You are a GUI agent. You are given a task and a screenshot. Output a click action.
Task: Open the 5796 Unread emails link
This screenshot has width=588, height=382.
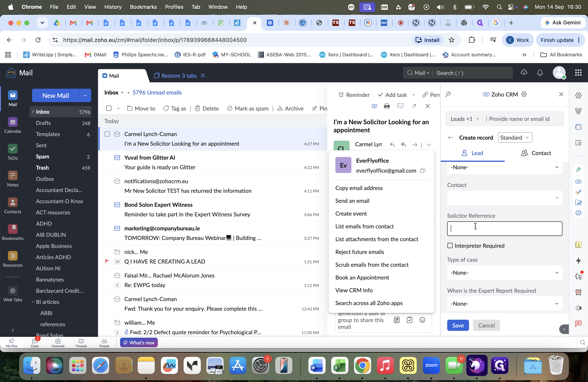point(157,93)
